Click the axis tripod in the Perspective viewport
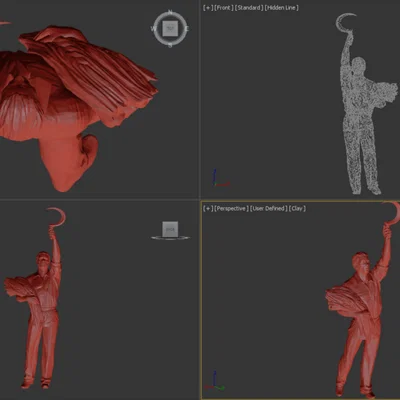The height and width of the screenshot is (400, 400). [x=214, y=381]
